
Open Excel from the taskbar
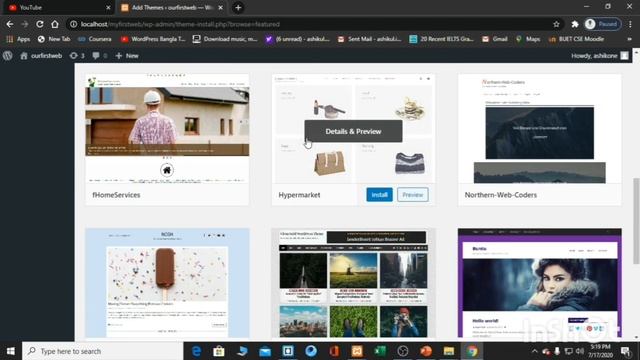(380, 351)
